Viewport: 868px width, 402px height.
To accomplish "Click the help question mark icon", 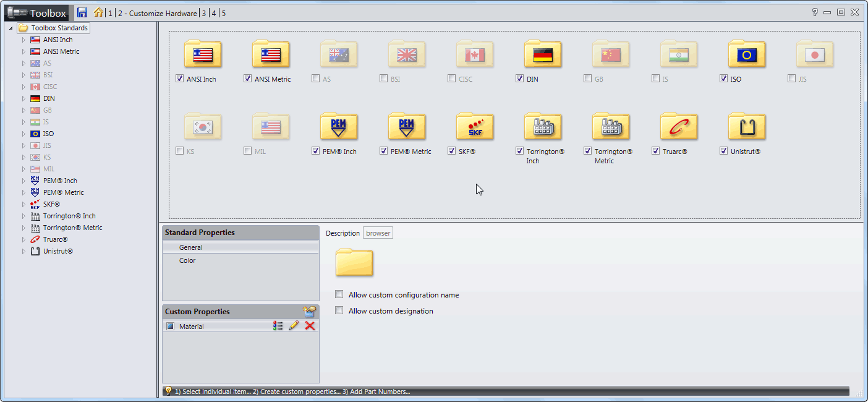I will 815,12.
